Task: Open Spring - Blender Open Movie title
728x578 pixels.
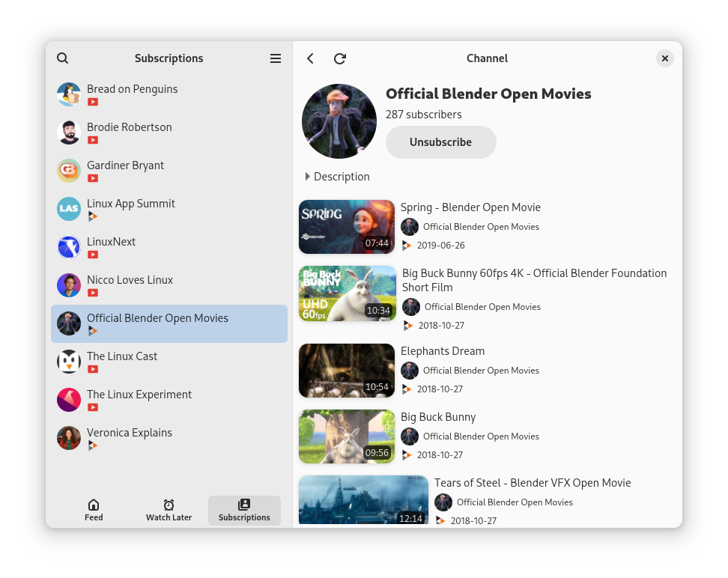Action: [x=471, y=207]
